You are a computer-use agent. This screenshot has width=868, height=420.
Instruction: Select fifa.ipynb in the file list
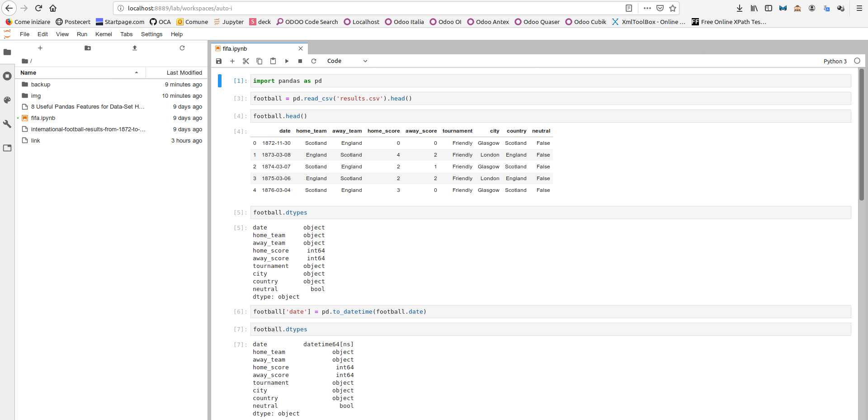112,118
